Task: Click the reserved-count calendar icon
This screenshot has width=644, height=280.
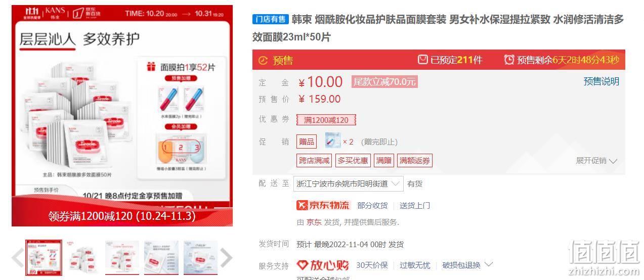Action: [x=422, y=60]
